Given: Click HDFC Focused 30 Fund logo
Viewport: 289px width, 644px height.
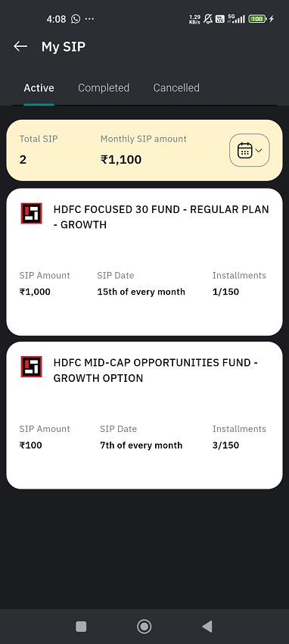Looking at the screenshot, I should click(32, 213).
